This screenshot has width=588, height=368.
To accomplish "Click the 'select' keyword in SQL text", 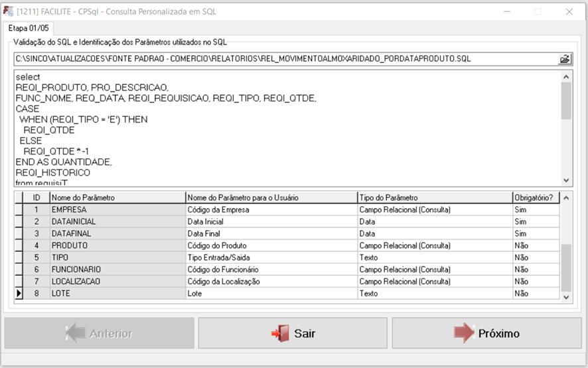I will pos(28,77).
